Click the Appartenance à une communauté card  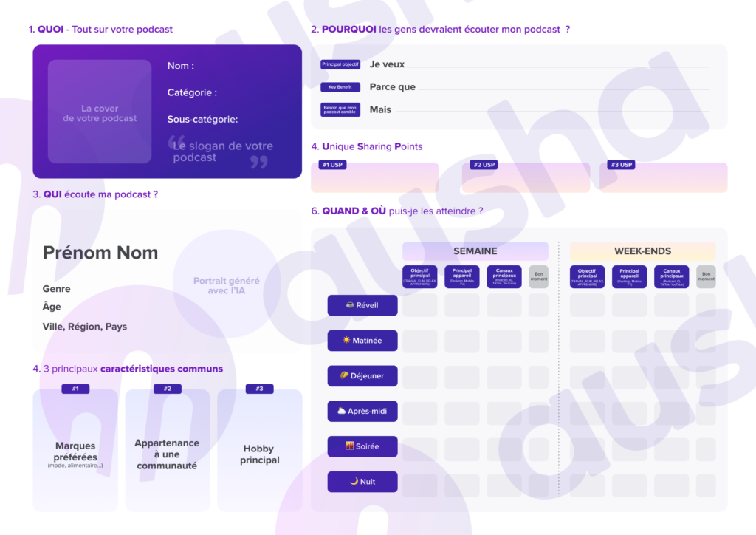pos(168,450)
